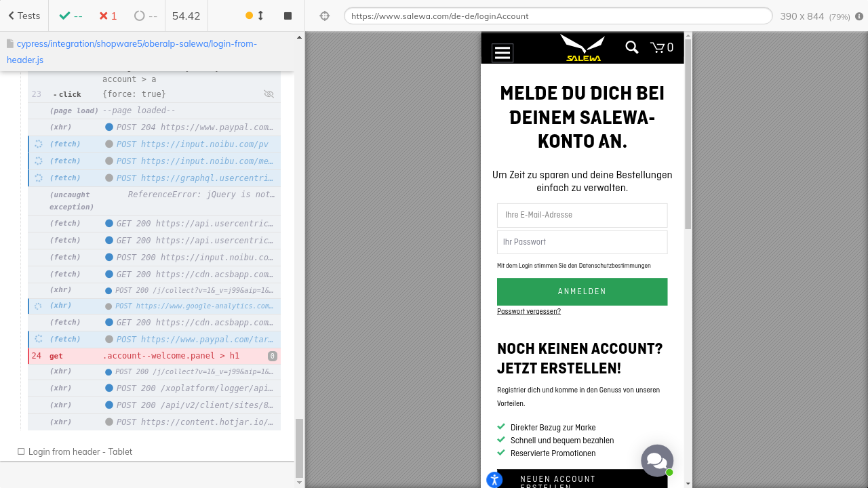Viewport: 868px width, 488px height.
Task: Click Passwort vergessen link
Action: pos(529,312)
